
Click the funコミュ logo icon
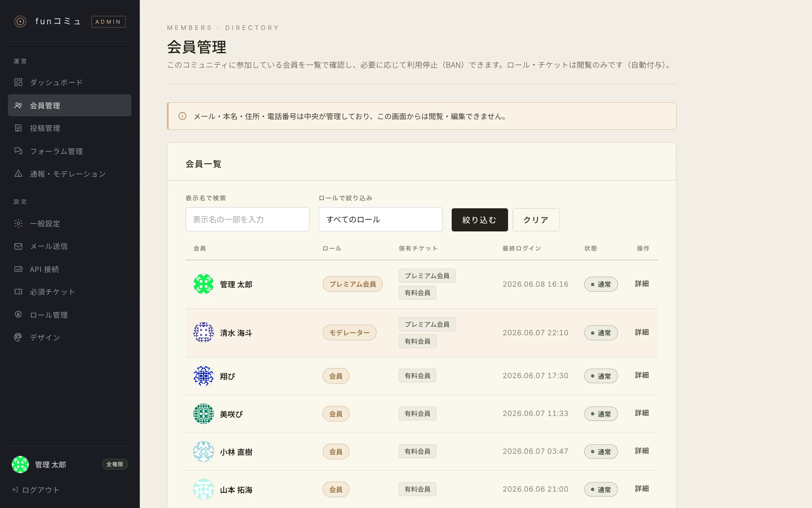[x=20, y=21]
